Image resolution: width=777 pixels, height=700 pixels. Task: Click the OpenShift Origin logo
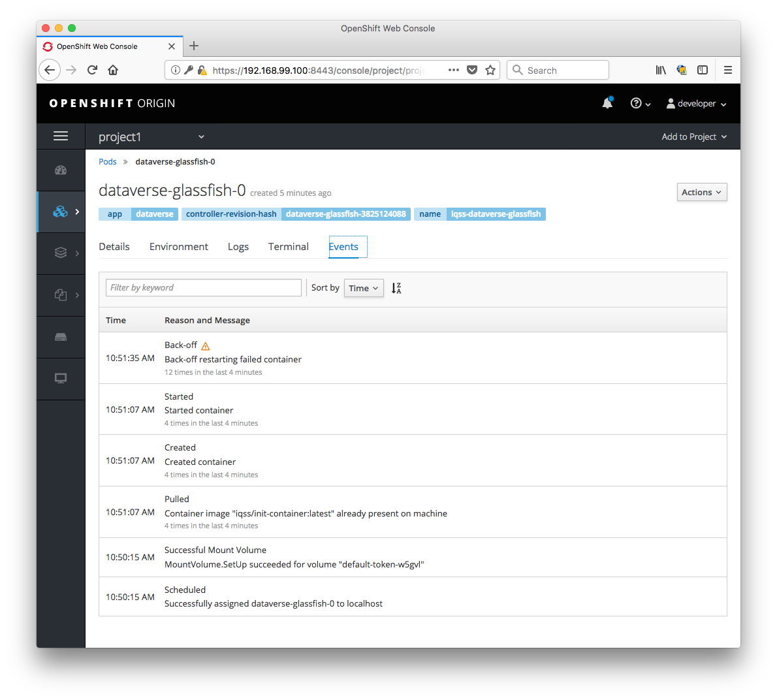[112, 103]
